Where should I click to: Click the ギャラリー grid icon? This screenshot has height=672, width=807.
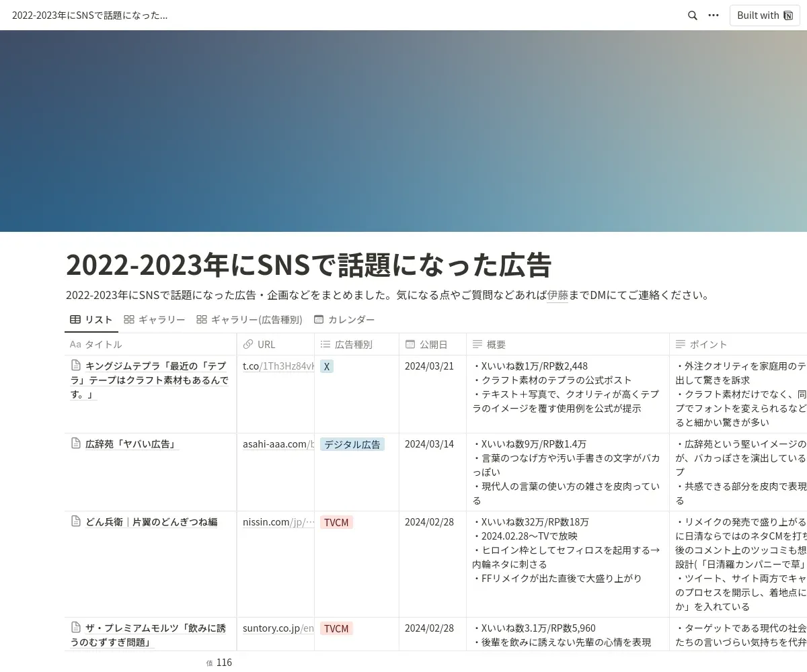[x=129, y=320]
